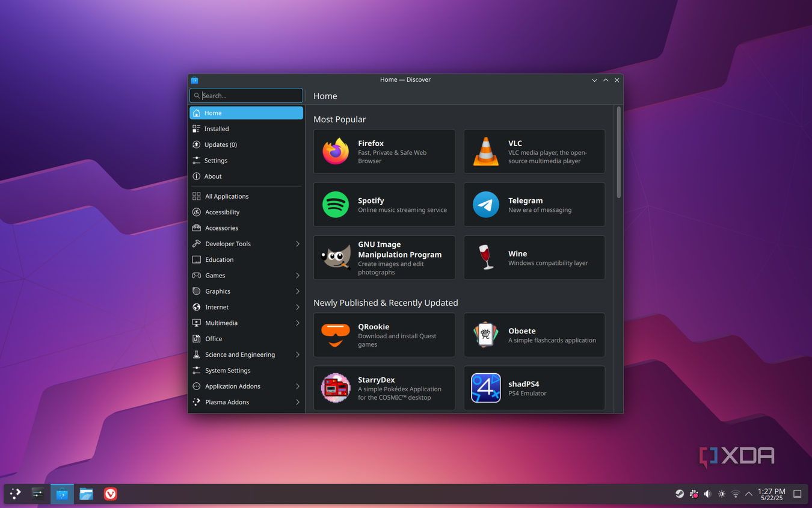Click the Wine glass icon
Image resolution: width=812 pixels, height=508 pixels.
coord(485,258)
